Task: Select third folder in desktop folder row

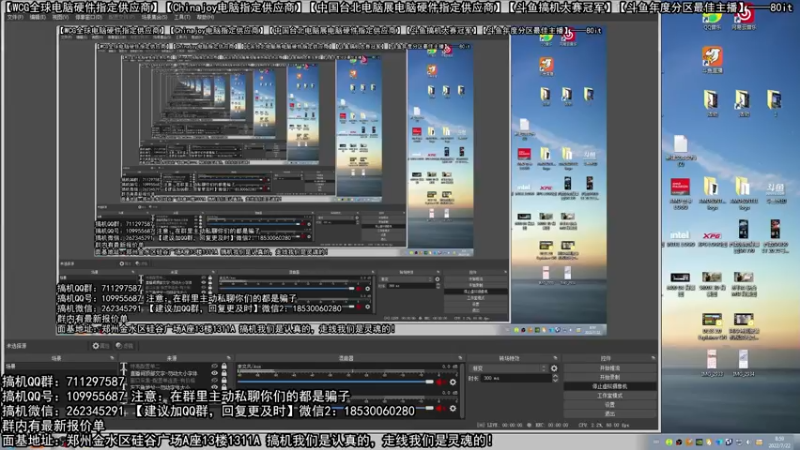Action: point(774,103)
